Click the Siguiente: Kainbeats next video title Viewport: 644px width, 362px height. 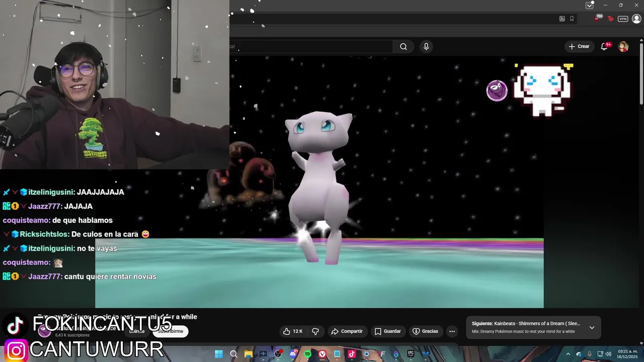pos(526,324)
